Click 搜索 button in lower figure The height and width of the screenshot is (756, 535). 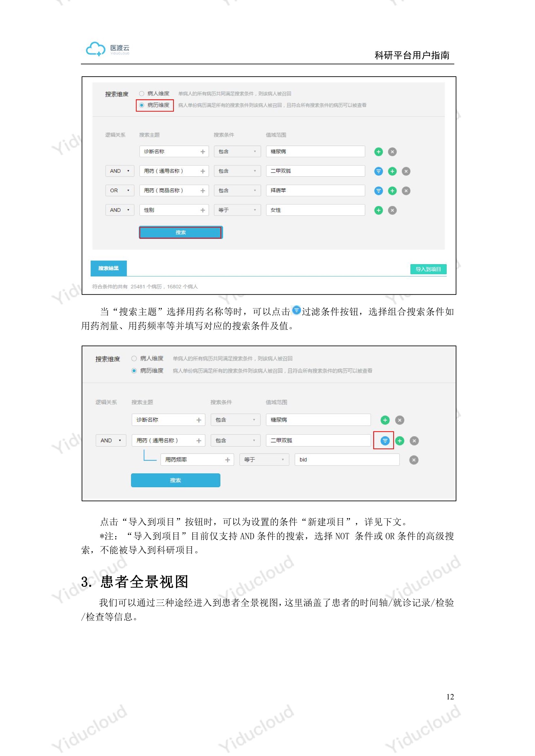(x=175, y=481)
